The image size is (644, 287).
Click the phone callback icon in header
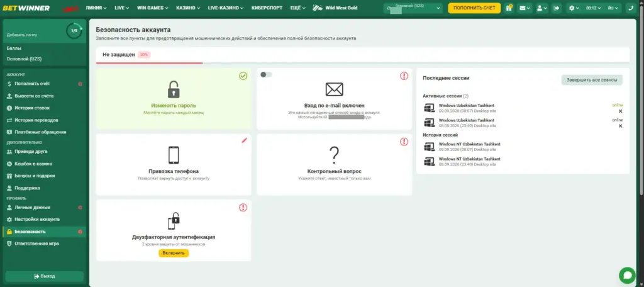[x=631, y=8]
